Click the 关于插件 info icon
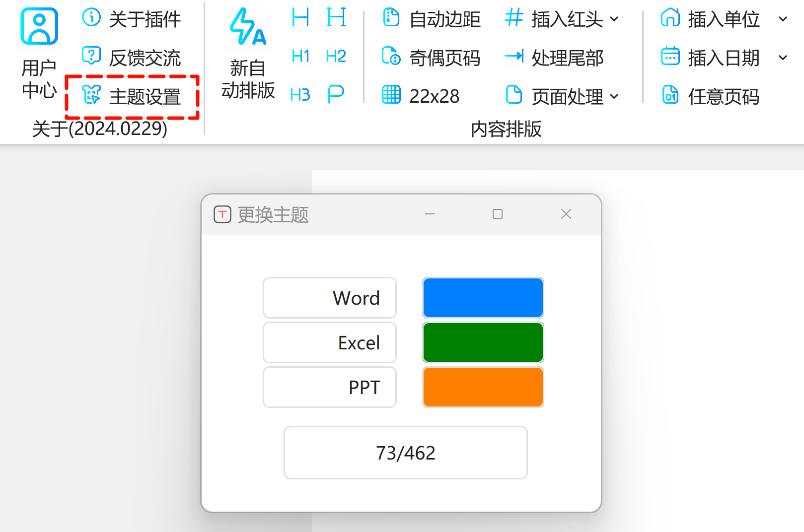The width and height of the screenshot is (804, 532). tap(91, 17)
